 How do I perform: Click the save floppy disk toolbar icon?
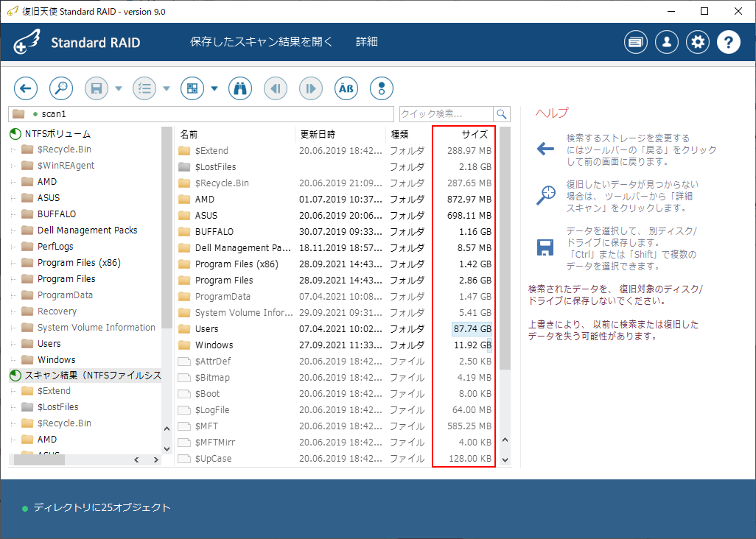pos(97,88)
